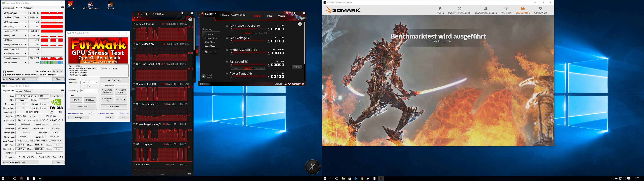This screenshot has width=644, height=181.
Task: Open GPU Boost Clock user define gear icon
Action: tap(266, 33)
